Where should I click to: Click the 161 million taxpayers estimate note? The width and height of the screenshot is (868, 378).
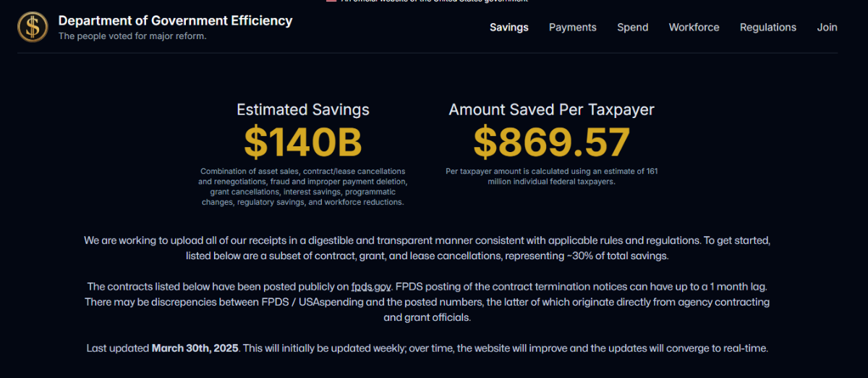pos(551,177)
